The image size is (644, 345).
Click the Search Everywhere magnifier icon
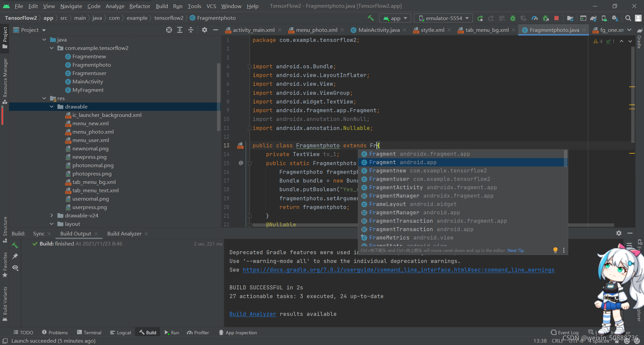(628, 18)
